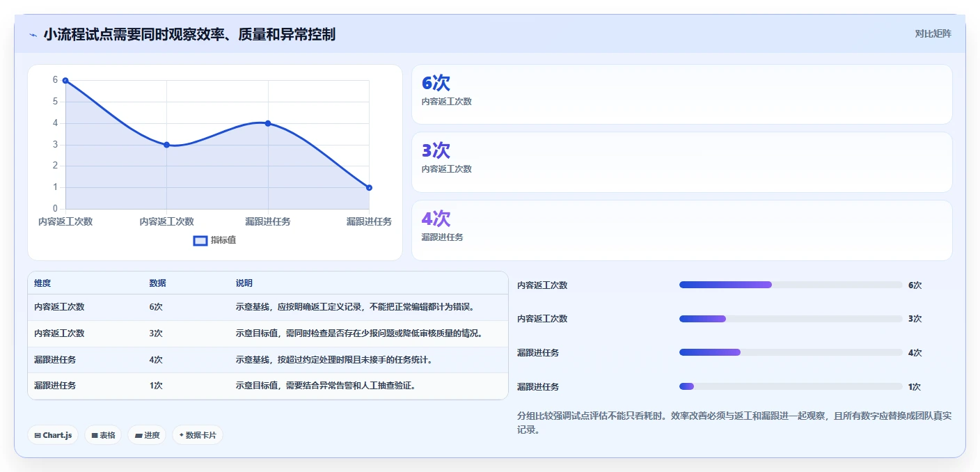
Task: Click the chart data point at value 6
Action: (x=65, y=81)
